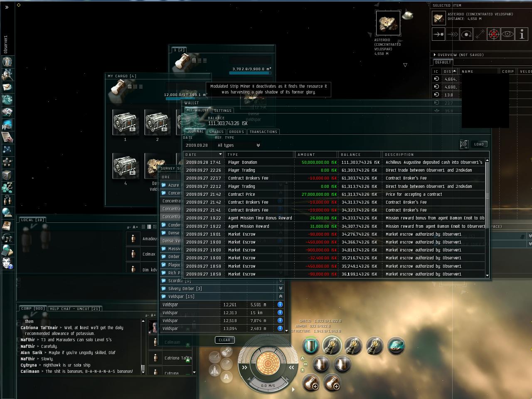Click info icon for Veldspar 13,094 row
This screenshot has width=532, height=399.
pos(280,328)
